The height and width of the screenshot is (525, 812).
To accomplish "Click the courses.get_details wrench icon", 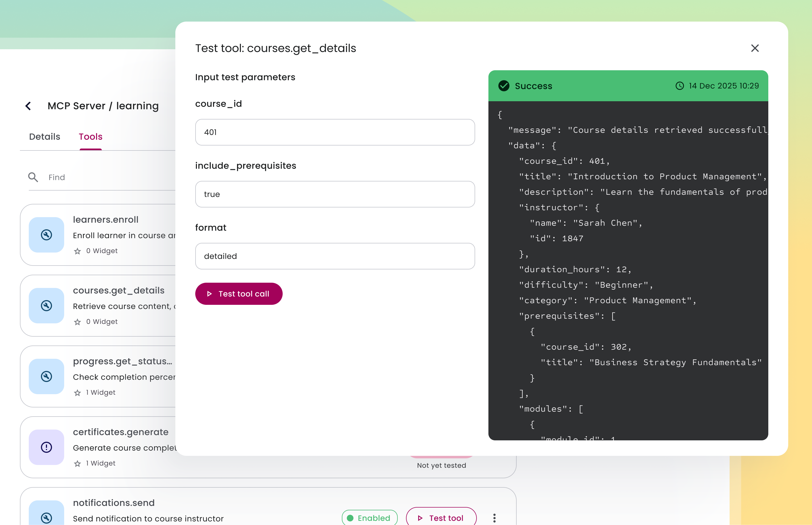I will point(46,305).
